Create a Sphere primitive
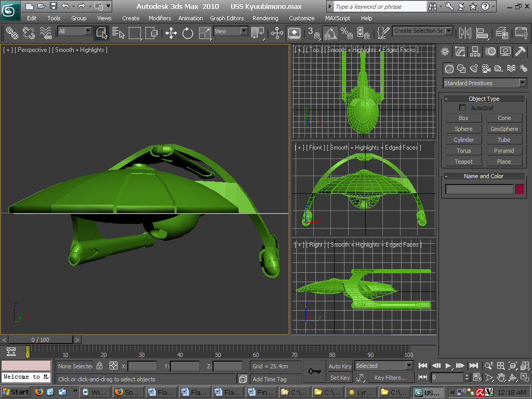The width and height of the screenshot is (532, 399). (x=463, y=129)
